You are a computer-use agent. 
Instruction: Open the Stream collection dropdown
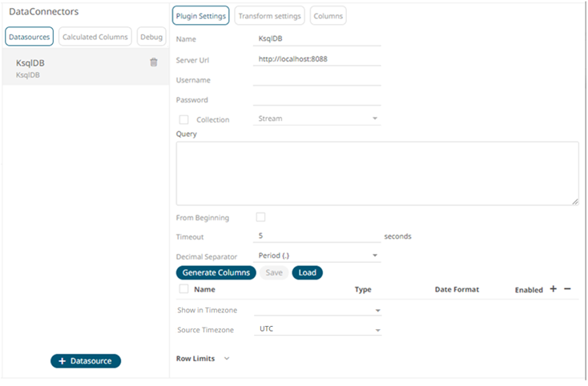(x=317, y=119)
